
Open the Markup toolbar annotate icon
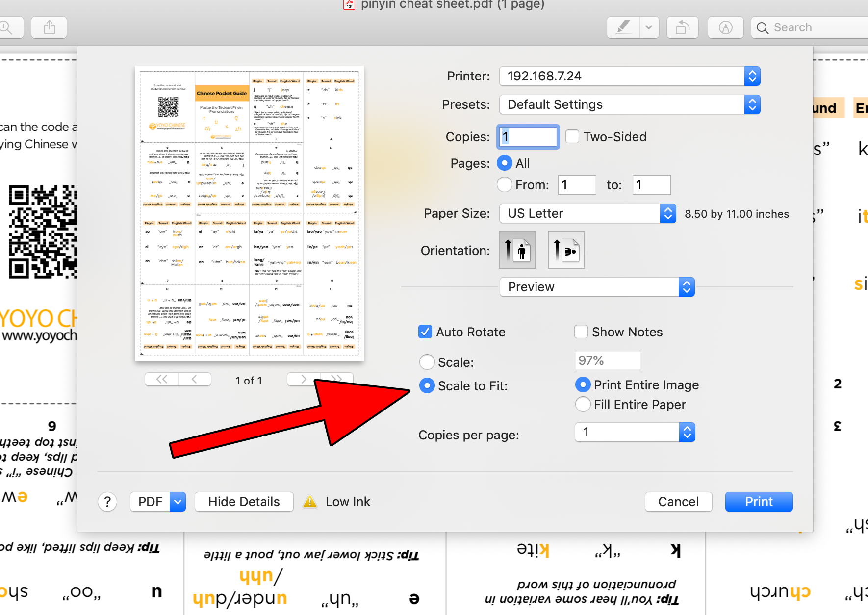[725, 27]
